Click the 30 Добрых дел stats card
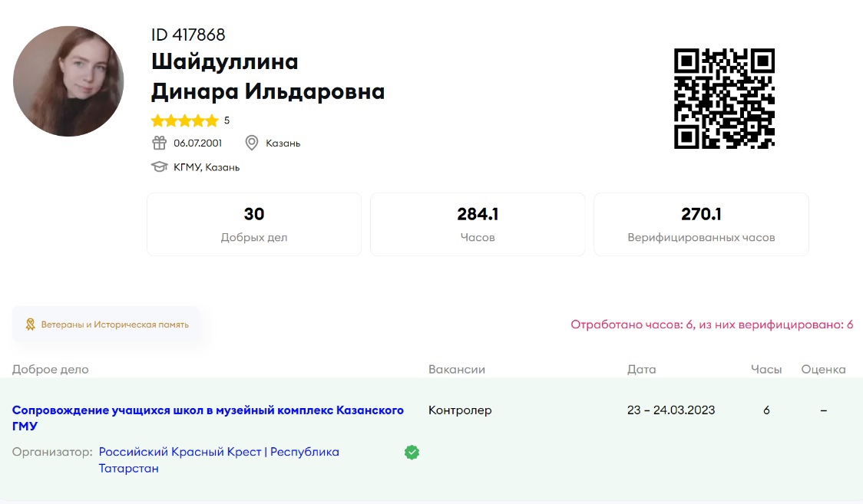The height and width of the screenshot is (504, 863). (253, 223)
